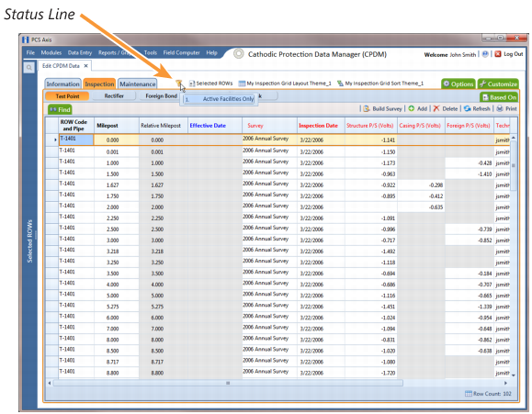Image resolution: width=532 pixels, height=414 pixels.
Task: Click the red Log Out icon
Action: click(x=498, y=54)
